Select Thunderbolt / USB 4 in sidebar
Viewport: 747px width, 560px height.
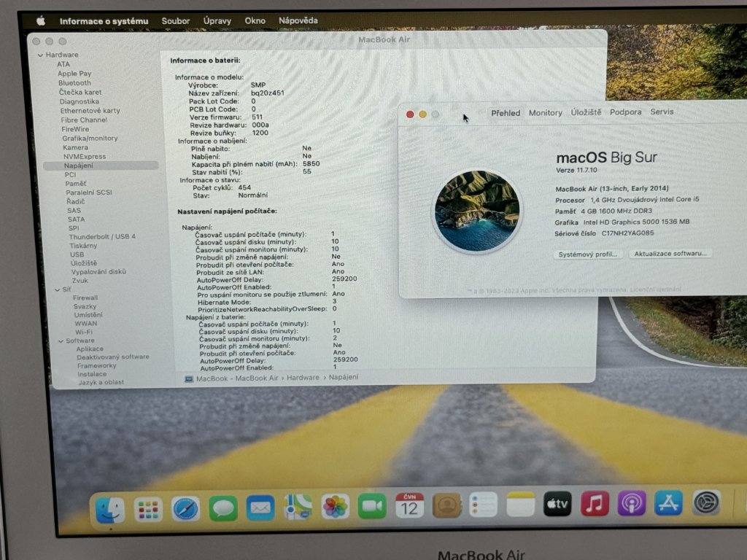point(102,237)
